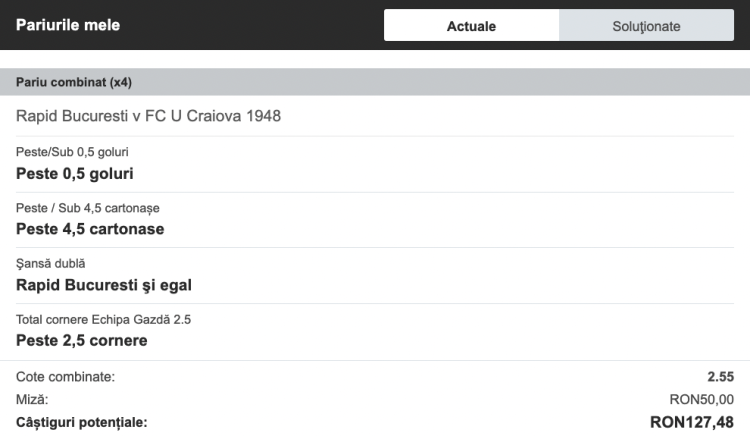Click the Pariurile mele heading
750x436 pixels.
(x=68, y=25)
